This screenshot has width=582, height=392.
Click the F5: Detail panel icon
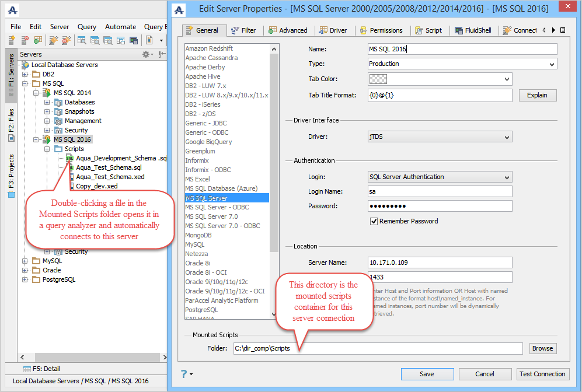click(27, 369)
